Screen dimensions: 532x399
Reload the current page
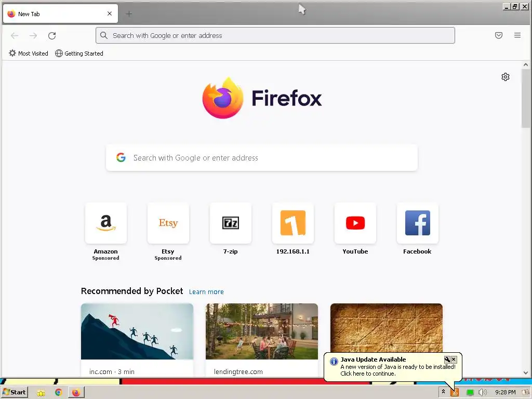[52, 36]
